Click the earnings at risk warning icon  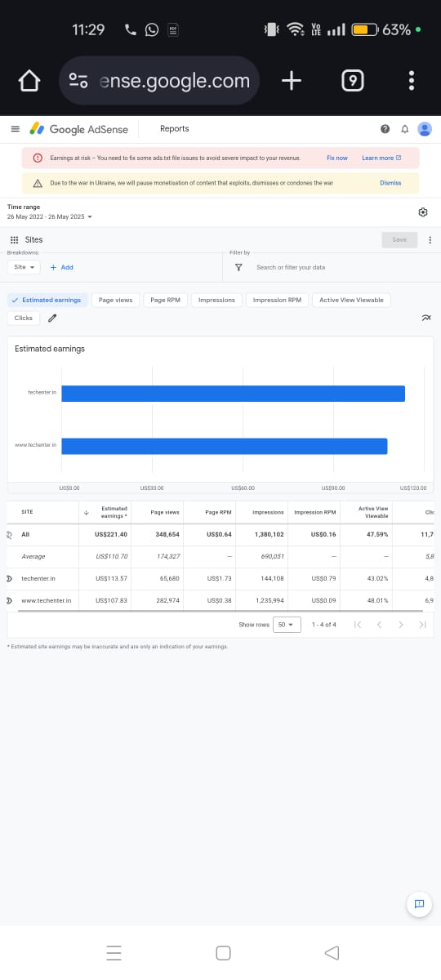(38, 158)
